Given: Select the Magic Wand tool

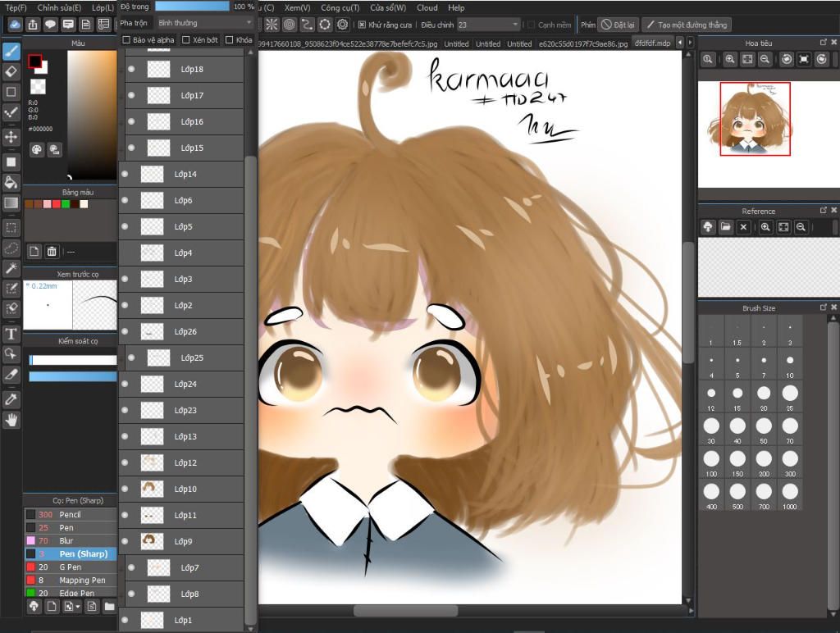Looking at the screenshot, I should tap(11, 268).
